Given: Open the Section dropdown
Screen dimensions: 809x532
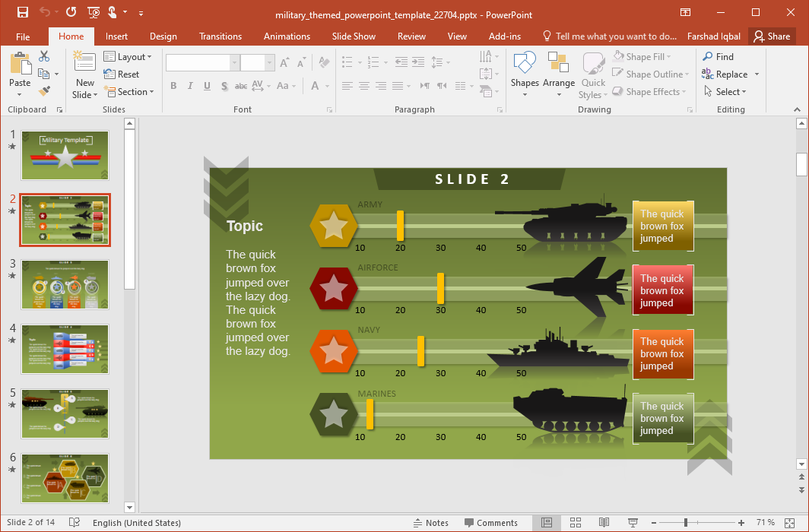Looking at the screenshot, I should coord(130,91).
